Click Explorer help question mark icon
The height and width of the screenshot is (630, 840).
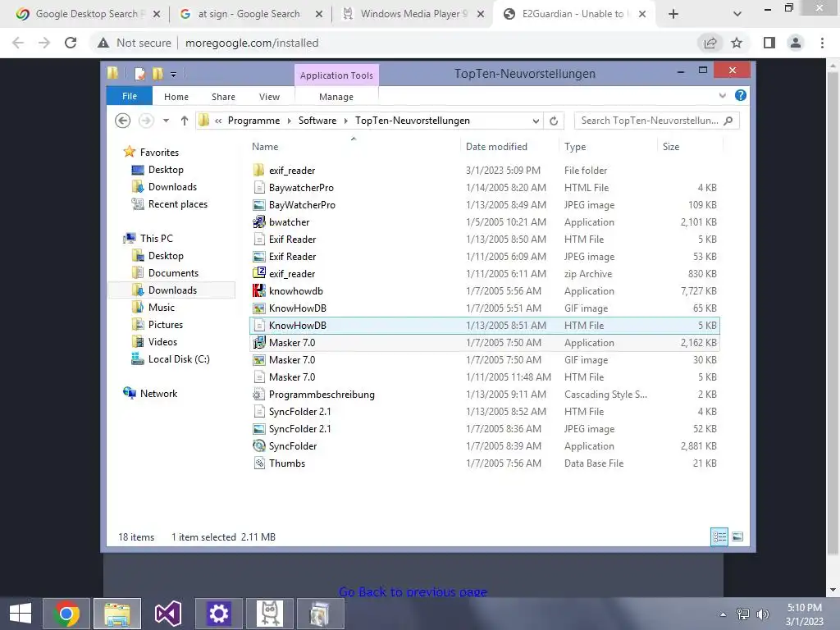[741, 95]
